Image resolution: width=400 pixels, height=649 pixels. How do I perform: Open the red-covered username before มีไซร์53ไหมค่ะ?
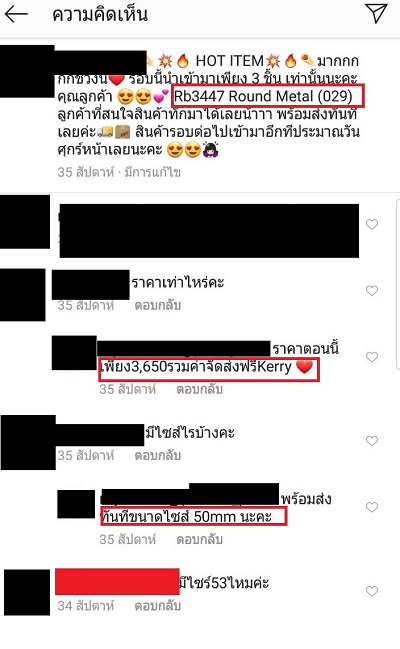click(117, 582)
